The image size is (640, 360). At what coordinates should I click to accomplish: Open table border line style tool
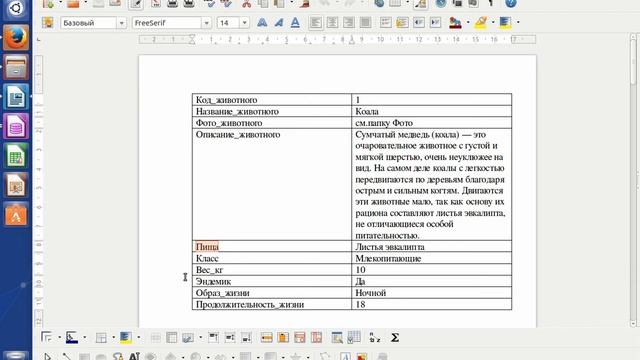(x=47, y=338)
